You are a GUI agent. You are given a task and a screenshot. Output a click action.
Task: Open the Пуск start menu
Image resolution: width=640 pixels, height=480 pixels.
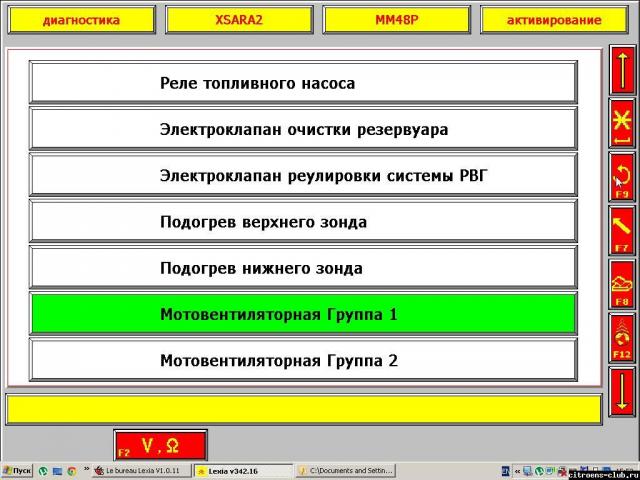tap(16, 471)
